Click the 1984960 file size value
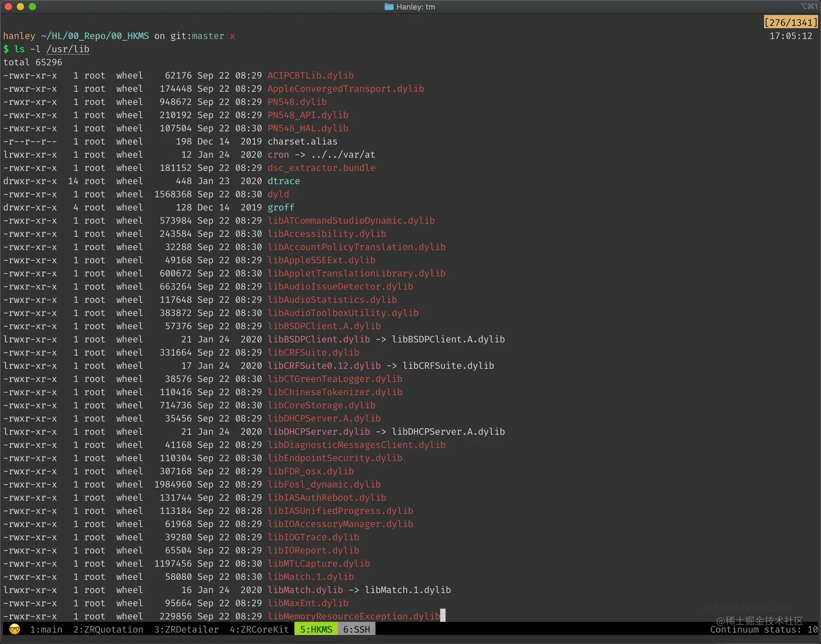 click(173, 484)
